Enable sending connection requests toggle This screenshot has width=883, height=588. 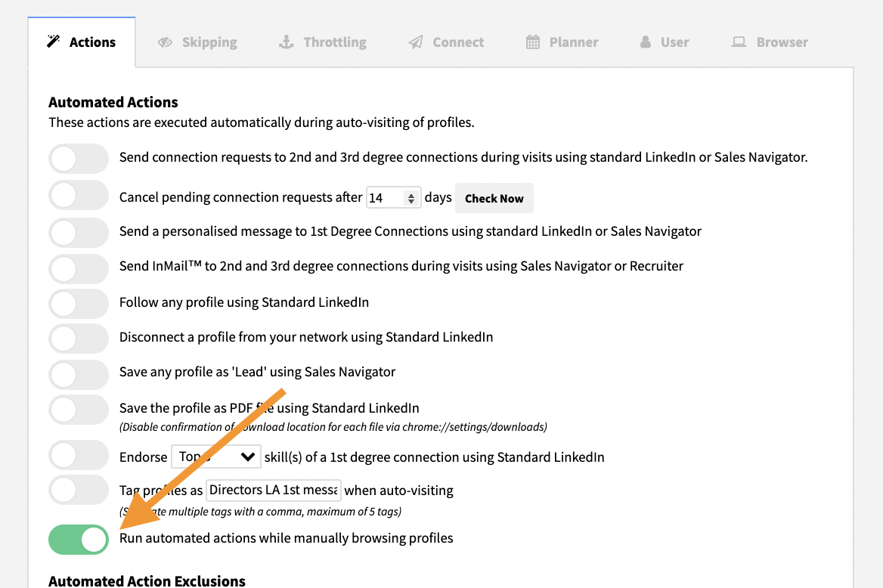coord(79,158)
